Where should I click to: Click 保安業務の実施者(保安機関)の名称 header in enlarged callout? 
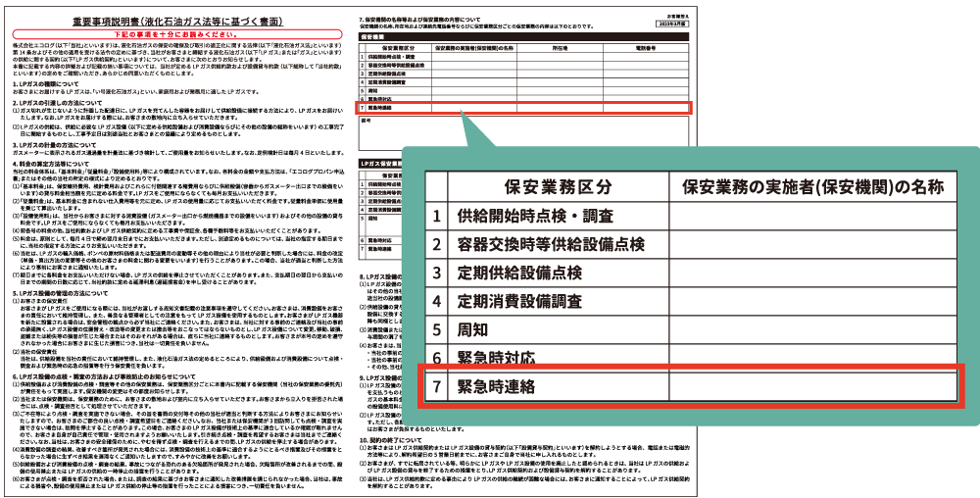click(x=812, y=186)
